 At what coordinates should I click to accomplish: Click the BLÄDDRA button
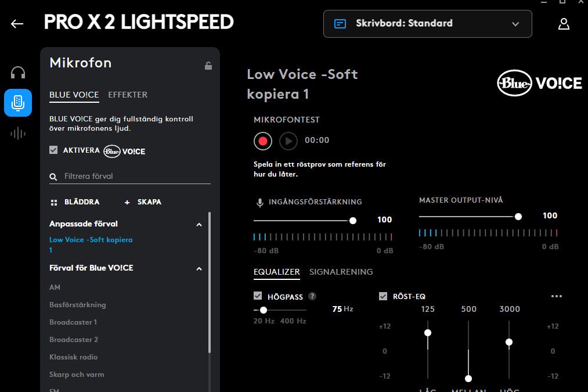coord(75,202)
